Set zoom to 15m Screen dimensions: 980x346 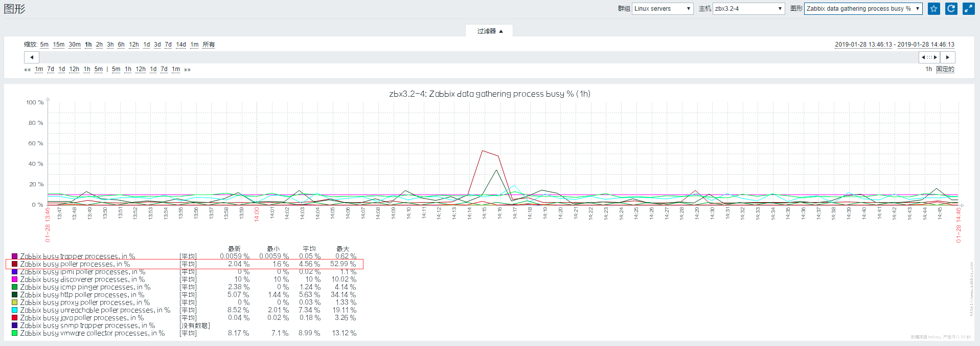(59, 45)
